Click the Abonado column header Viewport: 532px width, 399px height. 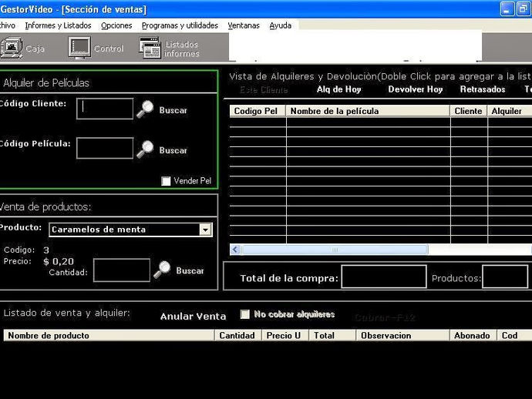click(x=473, y=336)
